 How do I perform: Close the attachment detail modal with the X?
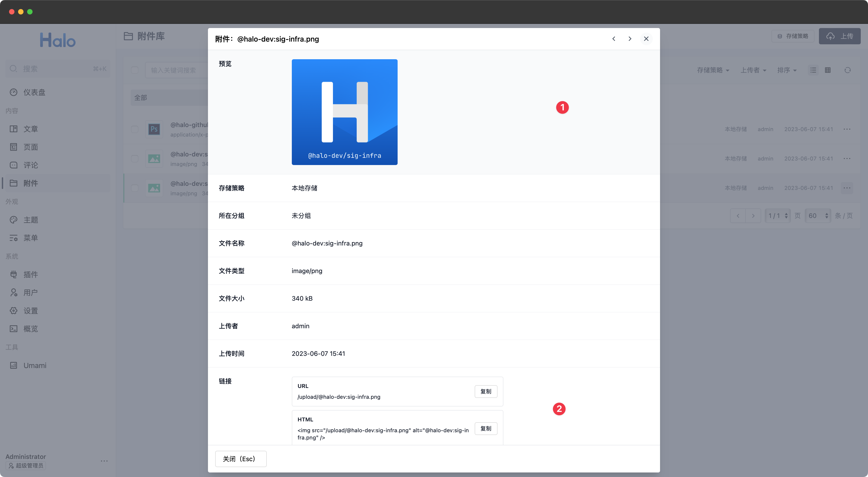click(x=646, y=39)
